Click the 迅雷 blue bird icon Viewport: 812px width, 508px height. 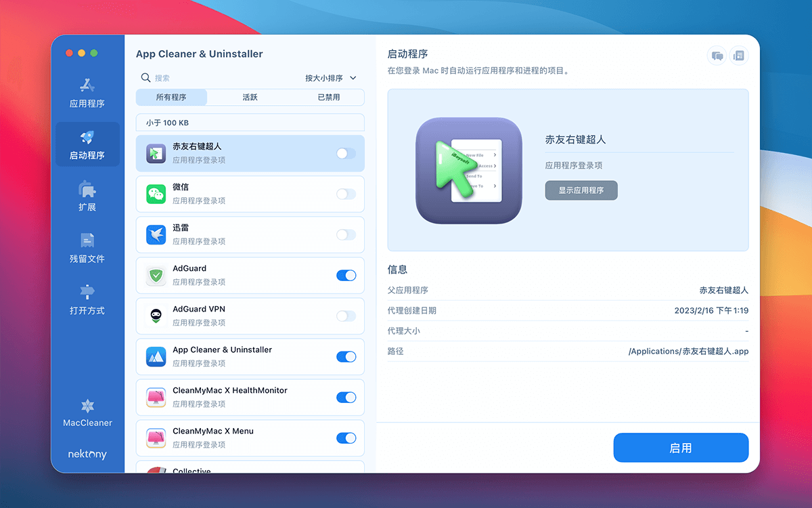156,235
